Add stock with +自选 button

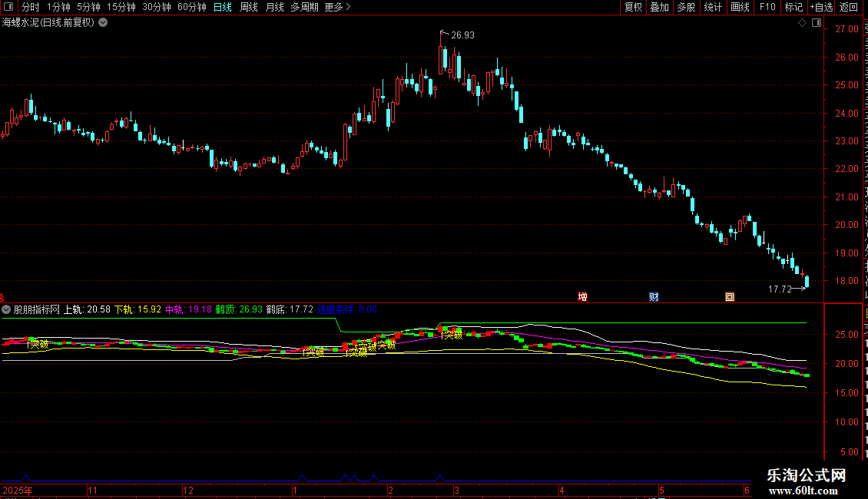[x=821, y=7]
